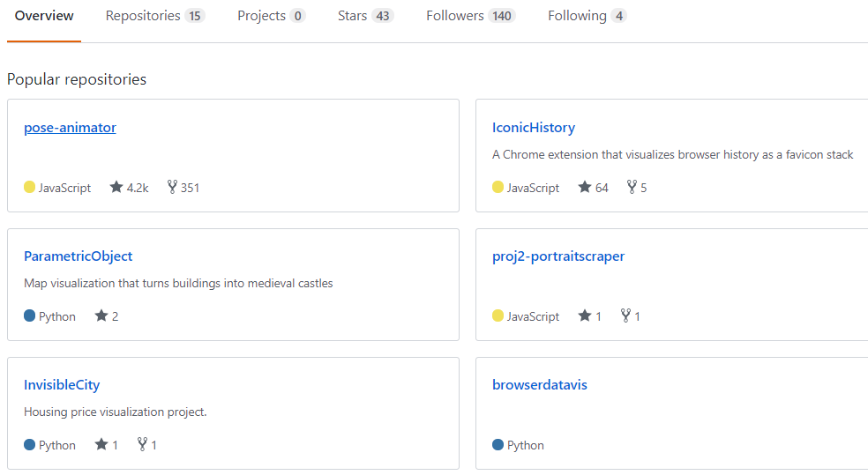The image size is (868, 475).
Task: Switch to the Overview tab
Action: coord(44,16)
